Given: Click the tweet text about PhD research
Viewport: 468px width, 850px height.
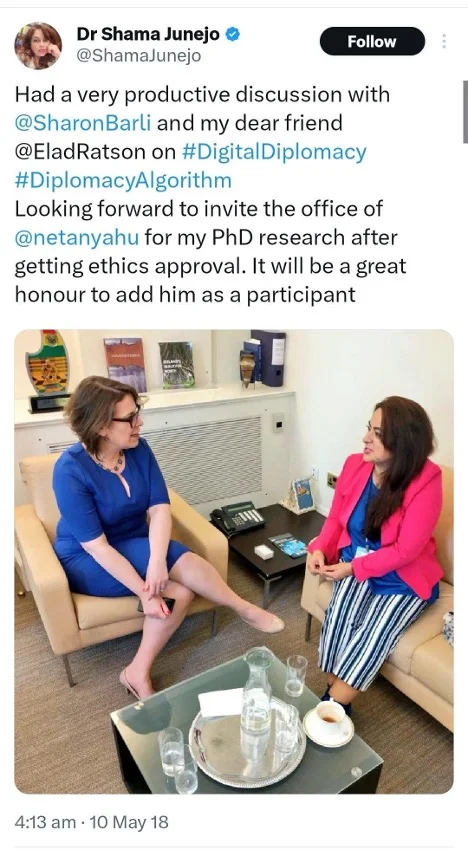Looking at the screenshot, I should (x=210, y=252).
